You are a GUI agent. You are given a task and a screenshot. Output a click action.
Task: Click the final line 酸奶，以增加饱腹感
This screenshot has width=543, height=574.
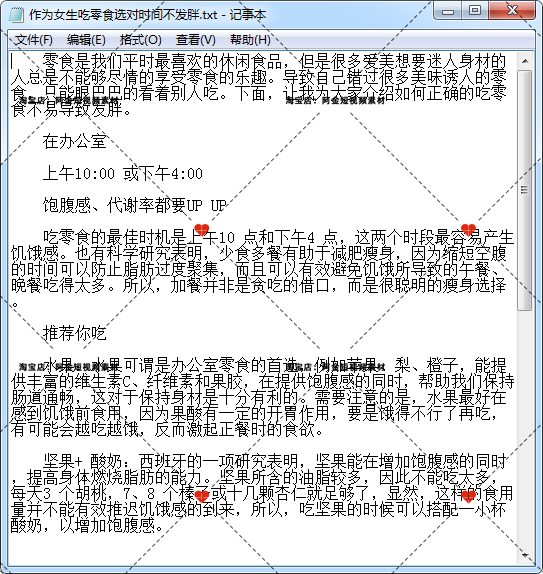pyautogui.click(x=87, y=525)
